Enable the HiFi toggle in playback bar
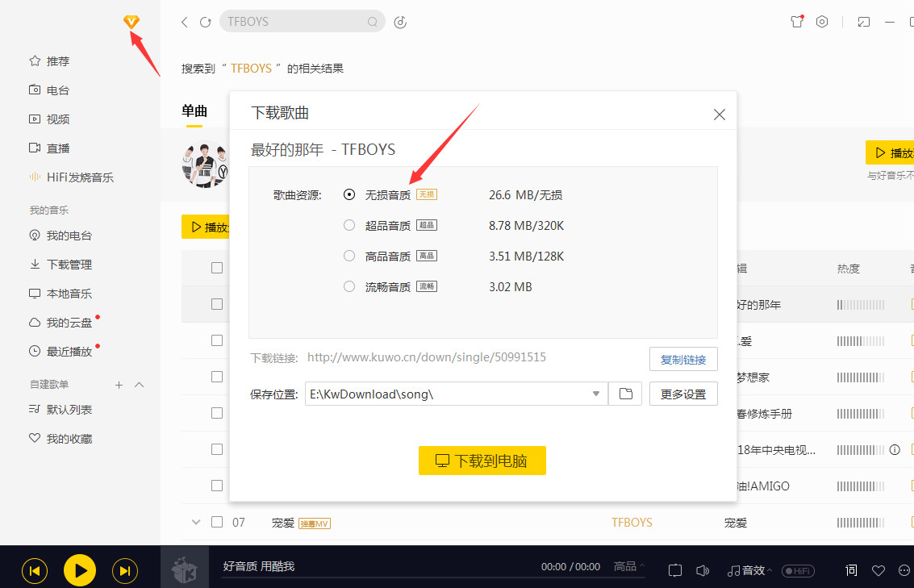914x588 pixels. coord(798,570)
